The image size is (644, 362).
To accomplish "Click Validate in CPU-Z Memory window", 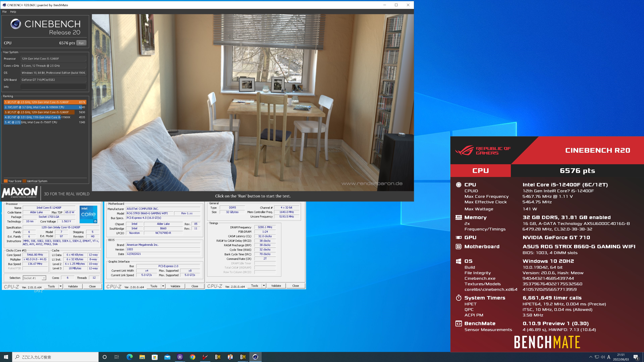I will (276, 286).
